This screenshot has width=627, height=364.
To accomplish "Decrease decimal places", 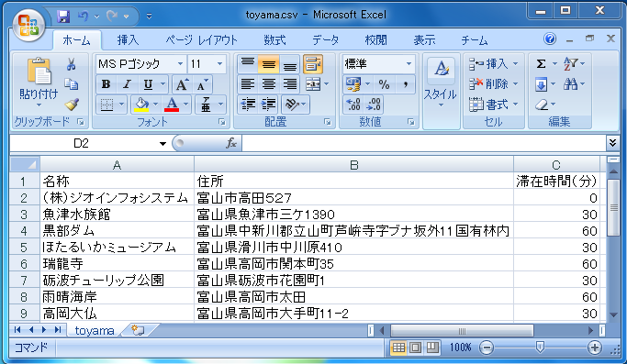I will pyautogui.click(x=374, y=105).
